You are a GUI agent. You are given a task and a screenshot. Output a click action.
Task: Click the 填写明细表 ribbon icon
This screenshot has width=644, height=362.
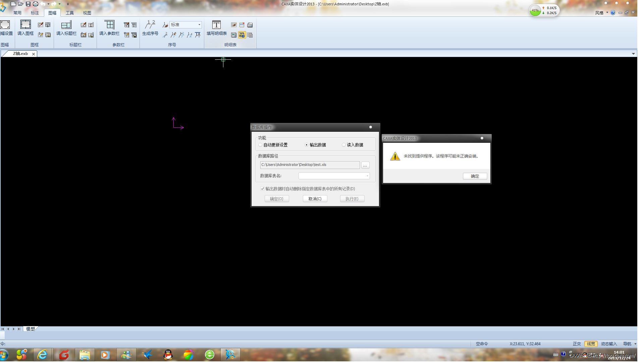click(217, 25)
